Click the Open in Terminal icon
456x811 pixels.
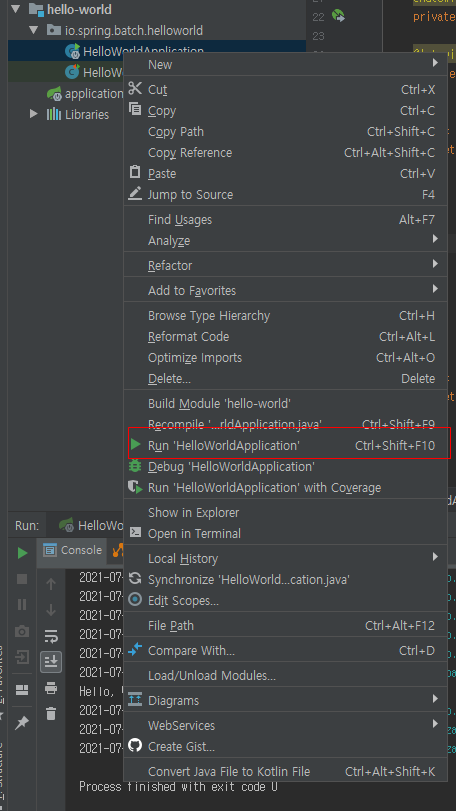[x=135, y=532]
